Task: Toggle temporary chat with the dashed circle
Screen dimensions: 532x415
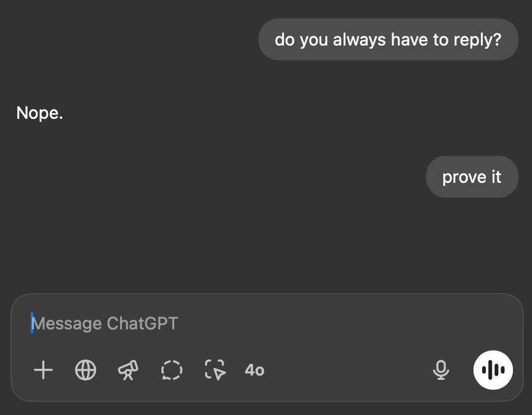Action: (172, 370)
